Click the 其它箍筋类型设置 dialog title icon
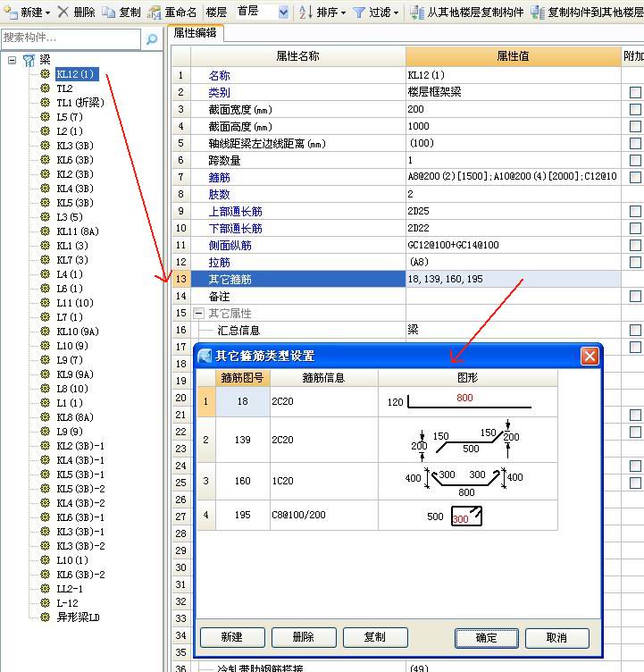Image resolution: width=644 pixels, height=672 pixels. [x=205, y=356]
